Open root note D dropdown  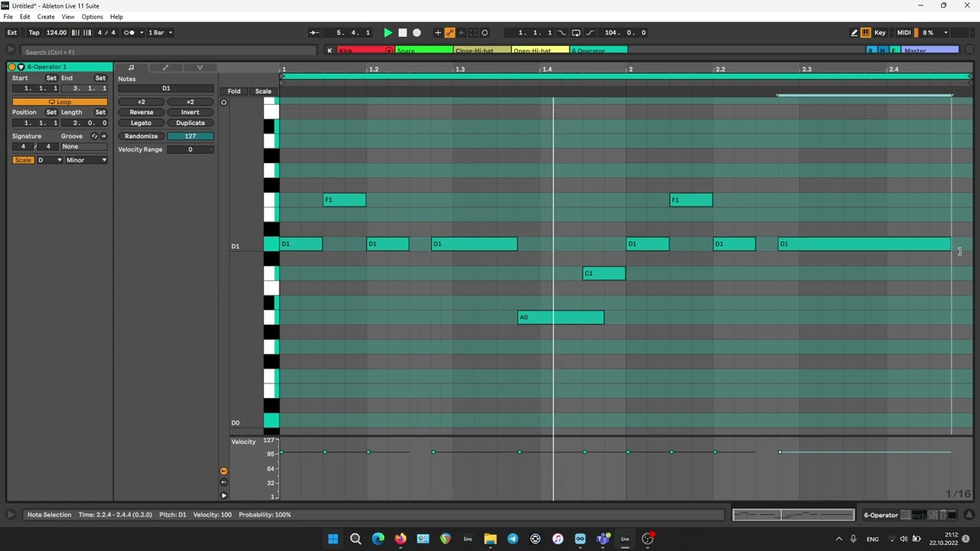pos(50,160)
